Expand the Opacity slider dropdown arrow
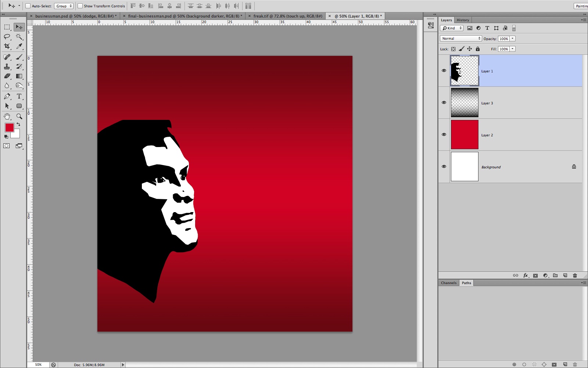This screenshot has height=368, width=588. click(x=513, y=39)
